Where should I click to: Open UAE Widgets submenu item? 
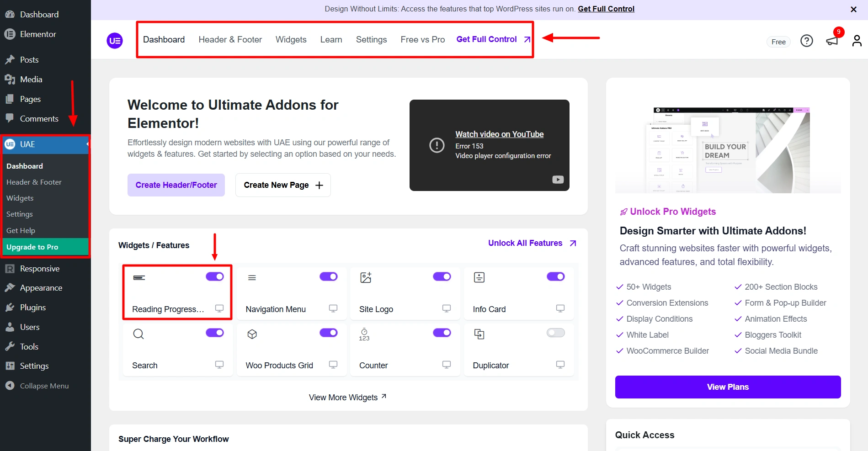[x=20, y=198]
